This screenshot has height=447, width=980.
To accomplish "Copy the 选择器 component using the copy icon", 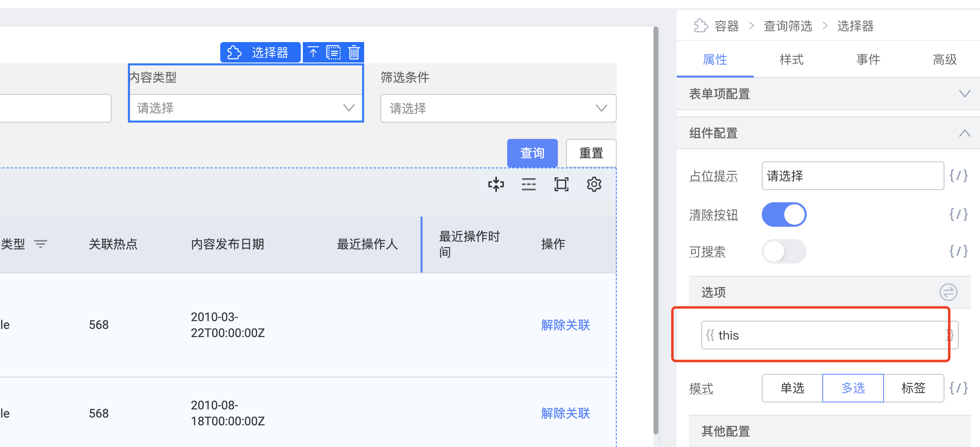I will tap(333, 52).
